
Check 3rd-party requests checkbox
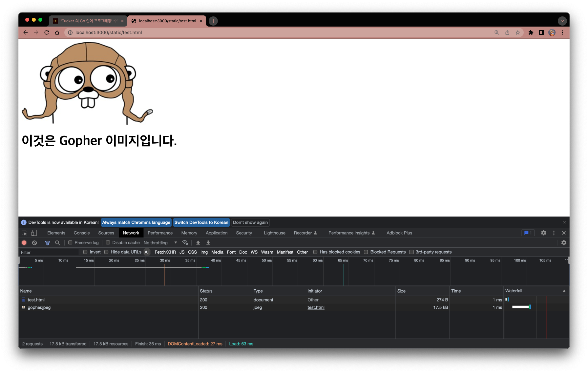coord(411,252)
